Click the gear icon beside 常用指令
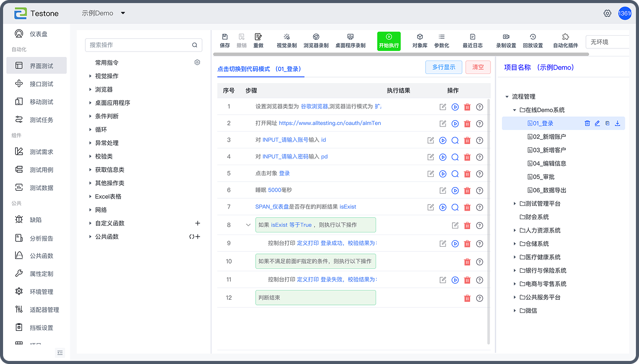The image size is (639, 364). (x=197, y=62)
